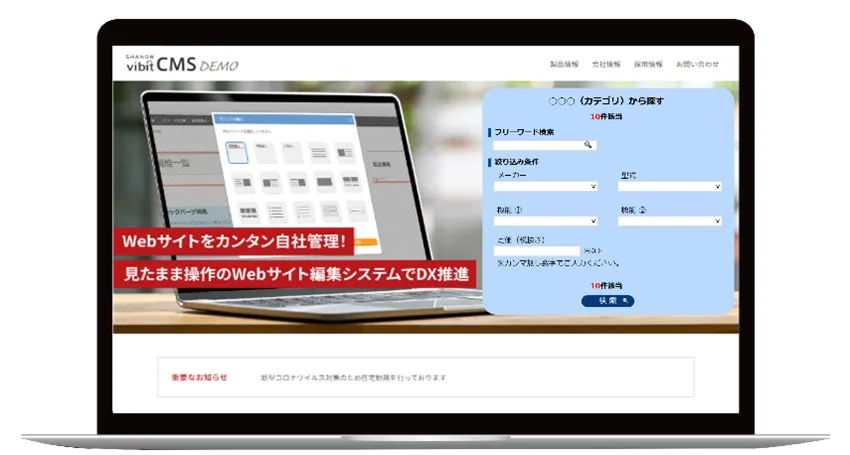The height and width of the screenshot is (455, 850).
Task: Expand the 機能① dropdown
Action: (x=546, y=221)
